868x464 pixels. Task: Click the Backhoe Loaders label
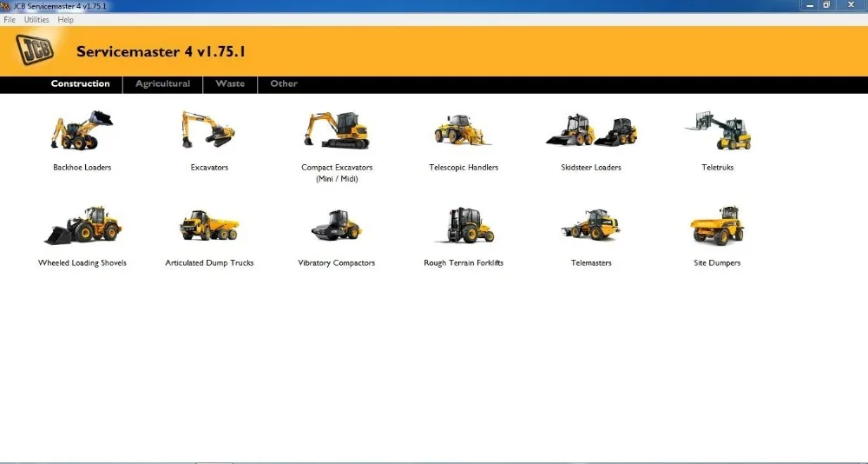[x=82, y=168]
